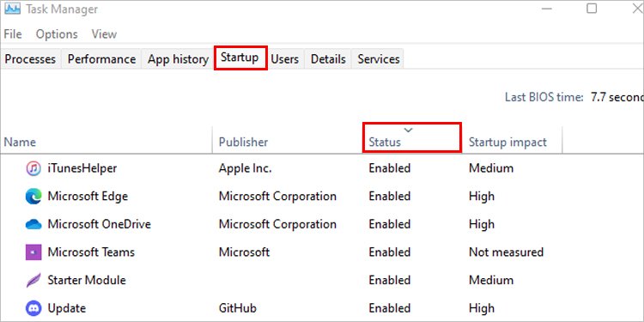Click the Enabled status of Update

pyautogui.click(x=389, y=308)
